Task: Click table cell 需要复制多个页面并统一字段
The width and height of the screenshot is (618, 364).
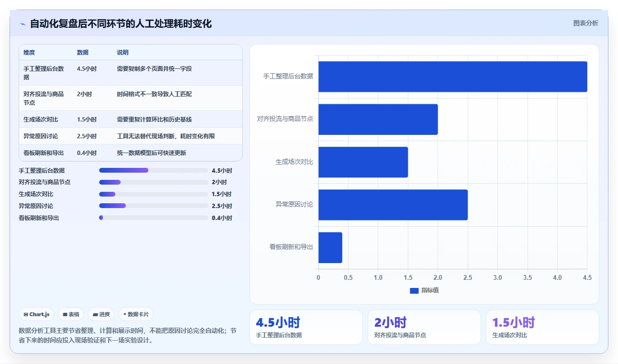Action: tap(155, 69)
